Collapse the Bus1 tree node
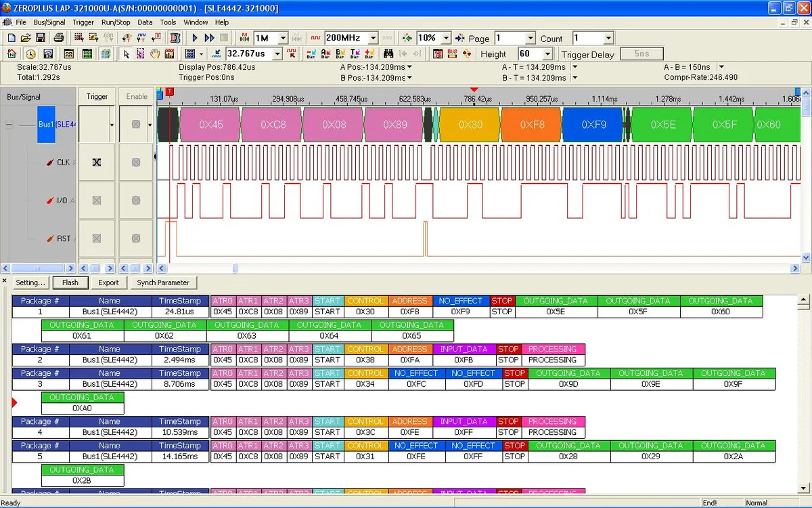Screen dimensions: 812x508 pos(9,125)
